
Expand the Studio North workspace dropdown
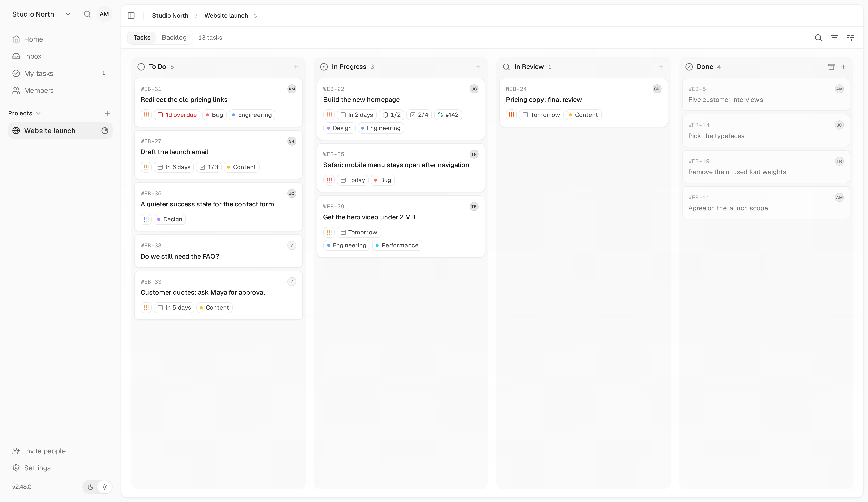(x=68, y=14)
